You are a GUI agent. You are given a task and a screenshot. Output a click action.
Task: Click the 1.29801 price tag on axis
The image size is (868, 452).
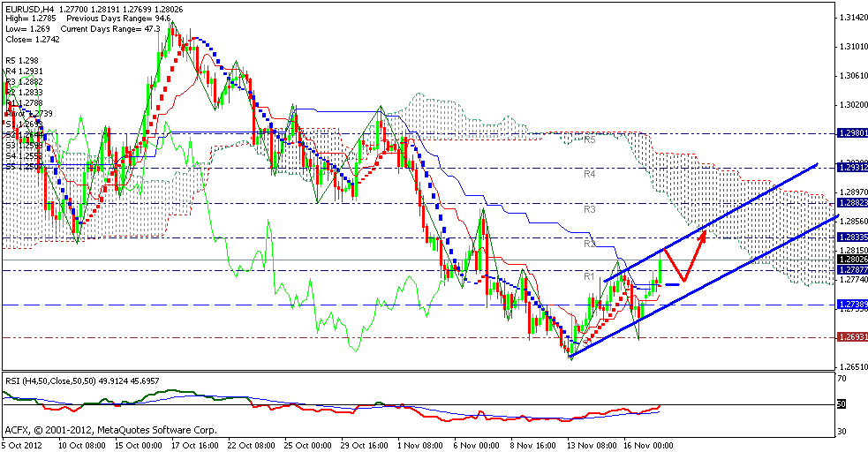coord(850,133)
